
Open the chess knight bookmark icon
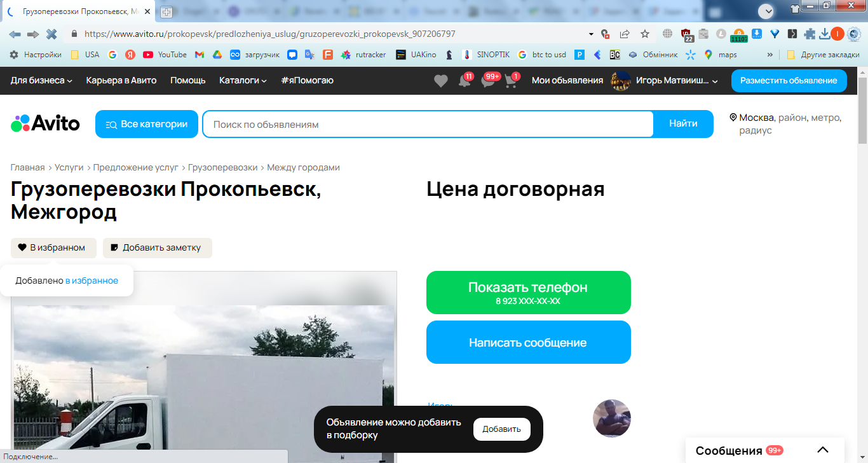(449, 55)
